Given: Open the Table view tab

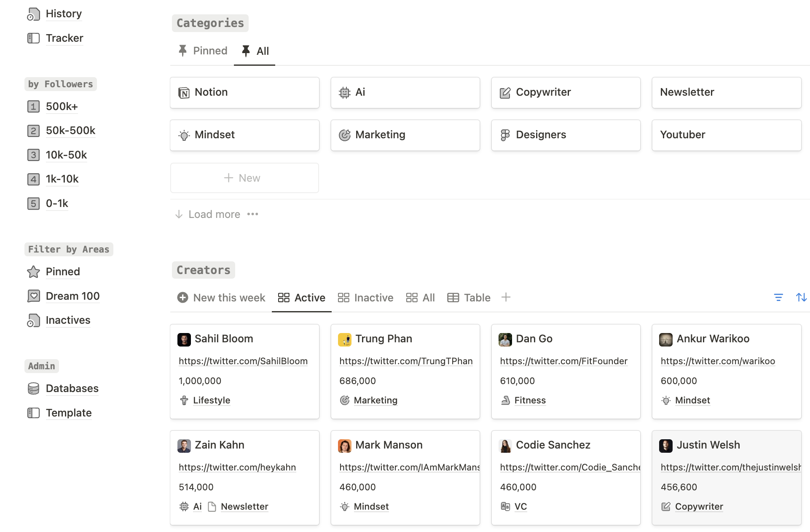Looking at the screenshot, I should point(469,298).
